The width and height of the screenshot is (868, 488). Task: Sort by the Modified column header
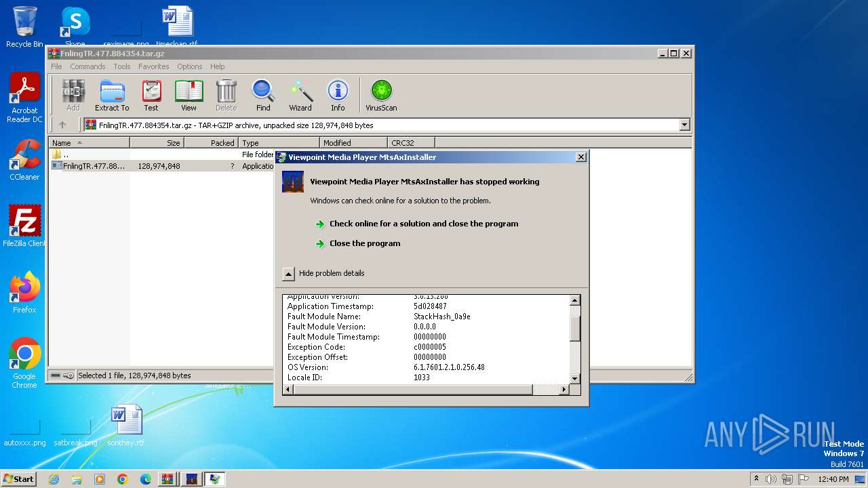353,142
